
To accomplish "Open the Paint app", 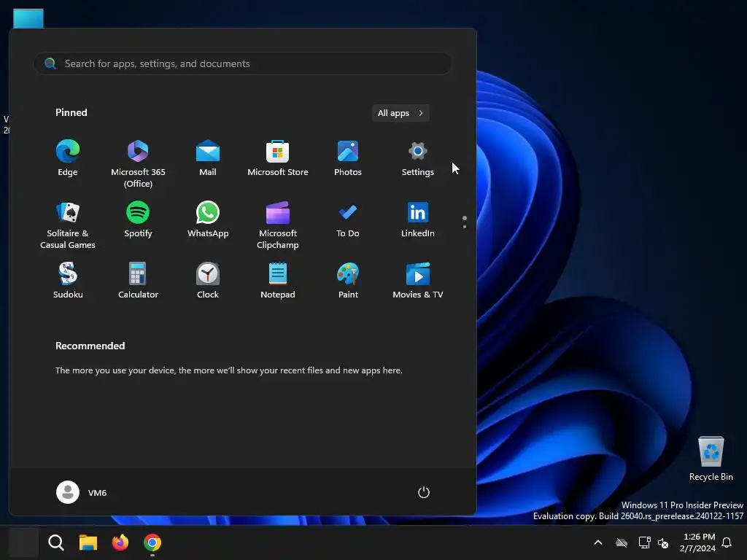I will [x=348, y=281].
